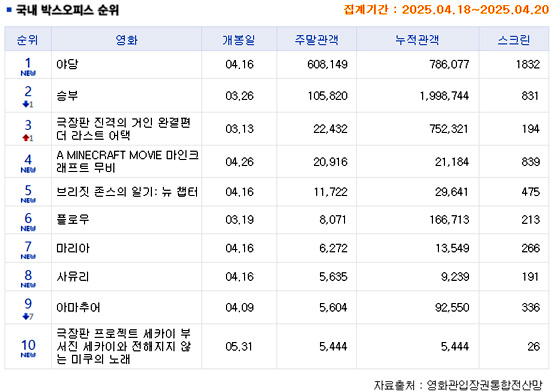Click cumulative audience 29,641
The image size is (550, 391).
pyautogui.click(x=452, y=192)
